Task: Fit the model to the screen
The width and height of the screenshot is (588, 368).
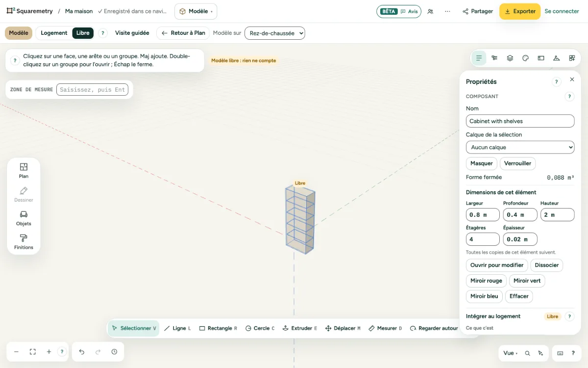Action: coord(33,352)
